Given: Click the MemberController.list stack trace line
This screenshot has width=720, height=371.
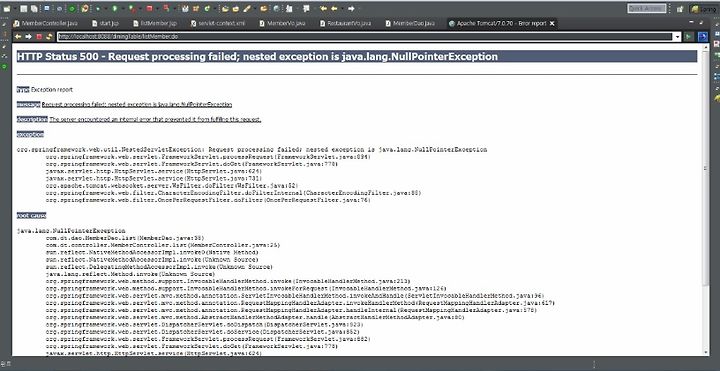Looking at the screenshot, I should coord(163,245).
